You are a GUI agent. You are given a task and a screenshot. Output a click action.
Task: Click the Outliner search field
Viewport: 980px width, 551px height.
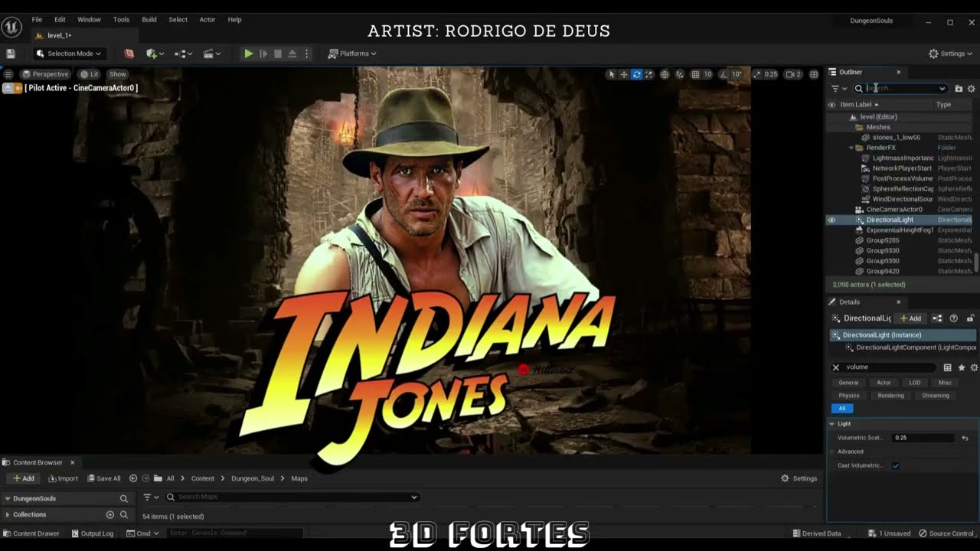[x=901, y=89]
